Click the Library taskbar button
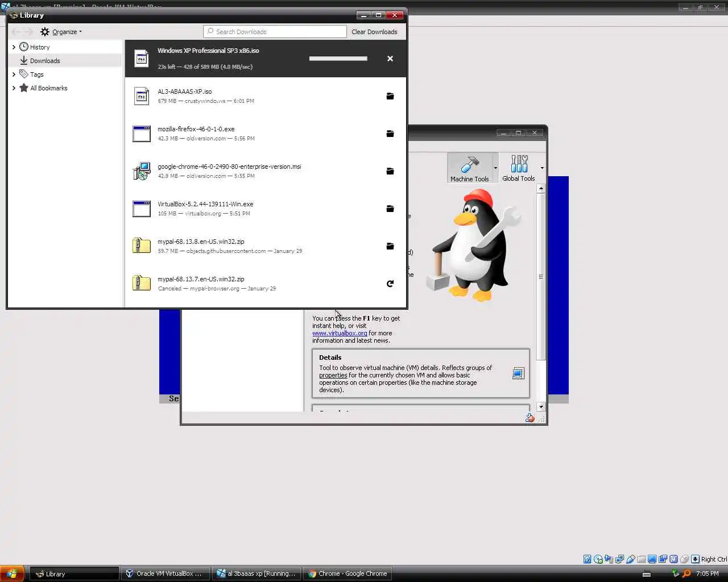 74,573
